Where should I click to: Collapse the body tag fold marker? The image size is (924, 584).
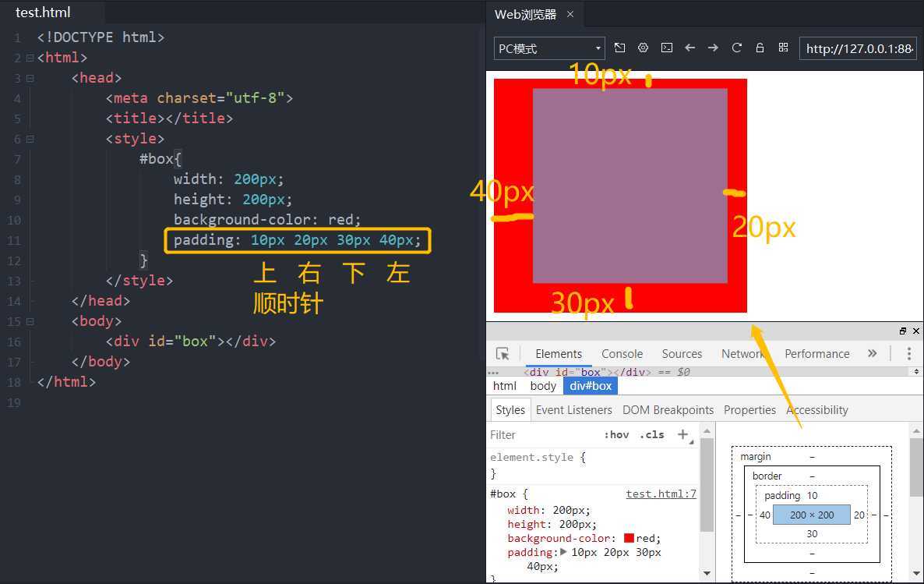(x=30, y=321)
